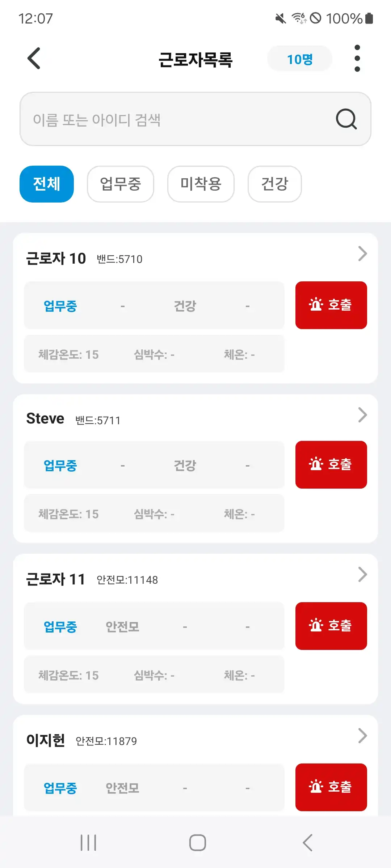Filter list by 미착용
The width and height of the screenshot is (391, 868).
[201, 184]
